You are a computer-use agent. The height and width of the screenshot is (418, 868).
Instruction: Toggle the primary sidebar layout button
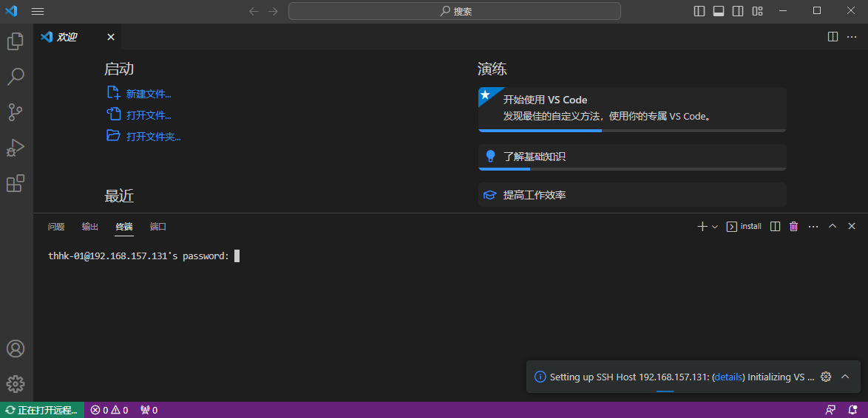pos(699,11)
